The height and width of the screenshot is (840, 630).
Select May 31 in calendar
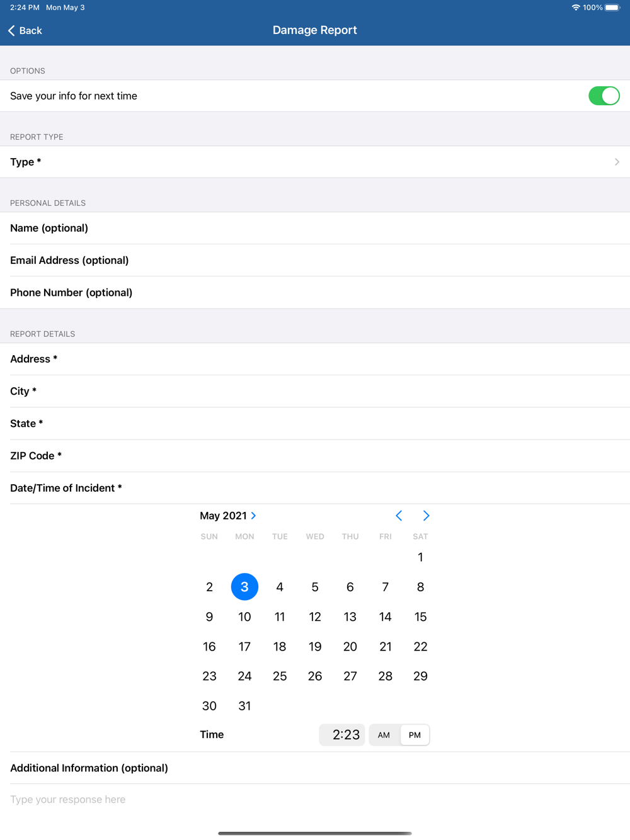click(244, 706)
